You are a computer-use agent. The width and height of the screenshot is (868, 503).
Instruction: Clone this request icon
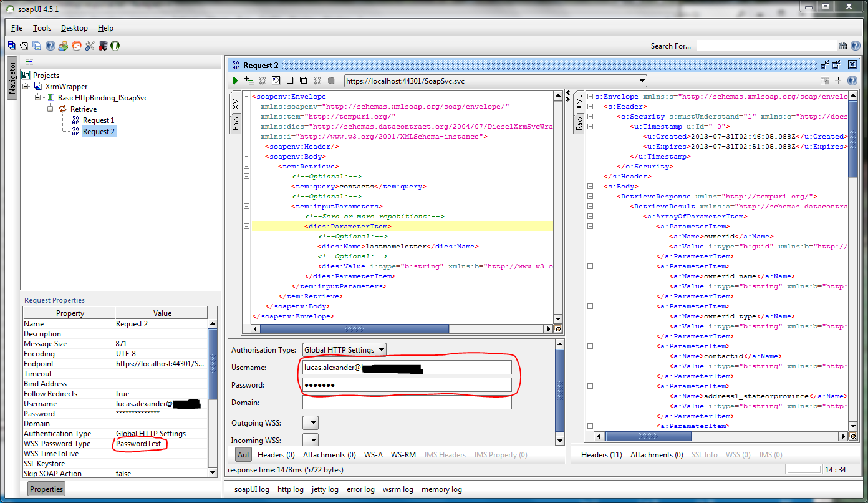click(x=304, y=81)
